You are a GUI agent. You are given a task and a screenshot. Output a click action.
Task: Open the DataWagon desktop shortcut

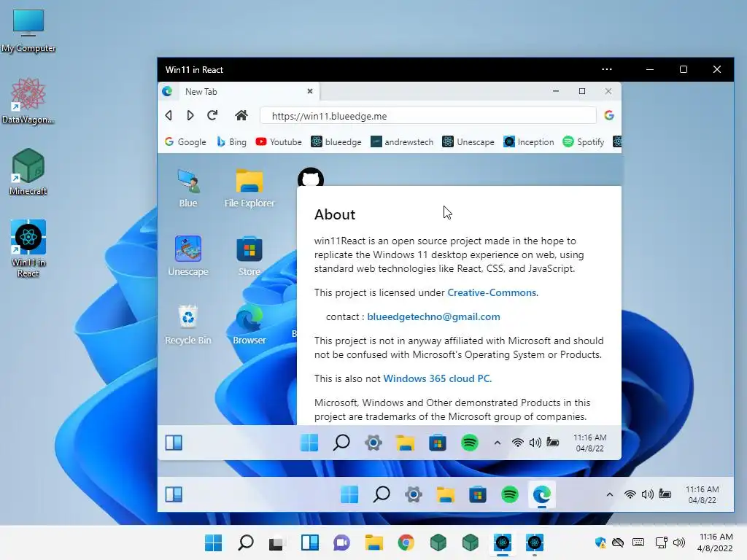click(28, 101)
